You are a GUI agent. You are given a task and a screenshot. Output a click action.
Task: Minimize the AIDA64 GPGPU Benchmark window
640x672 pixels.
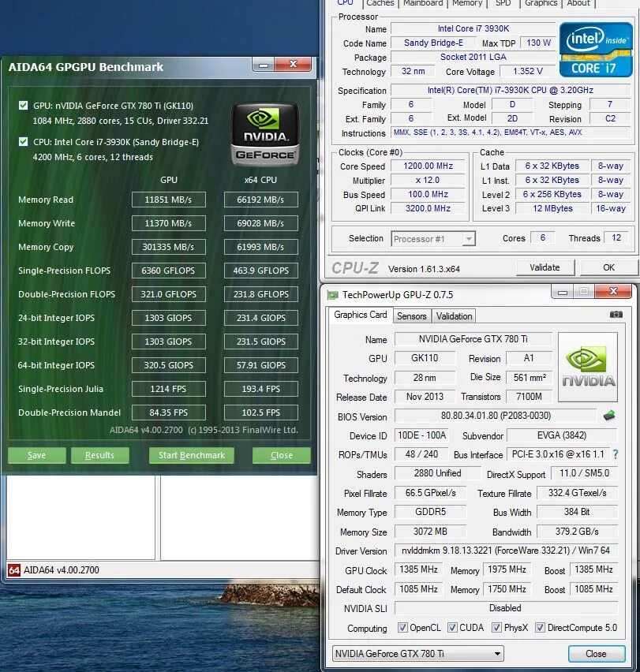pyautogui.click(x=264, y=65)
